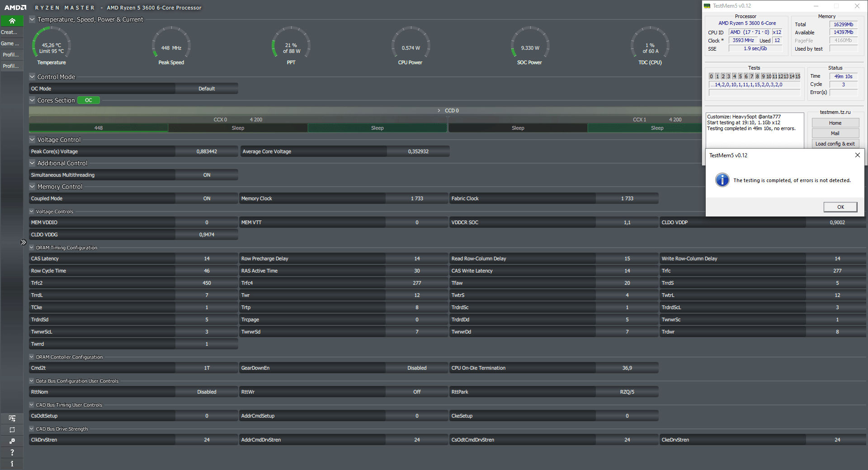Open Ryzen Master settings gears icon

click(12, 441)
